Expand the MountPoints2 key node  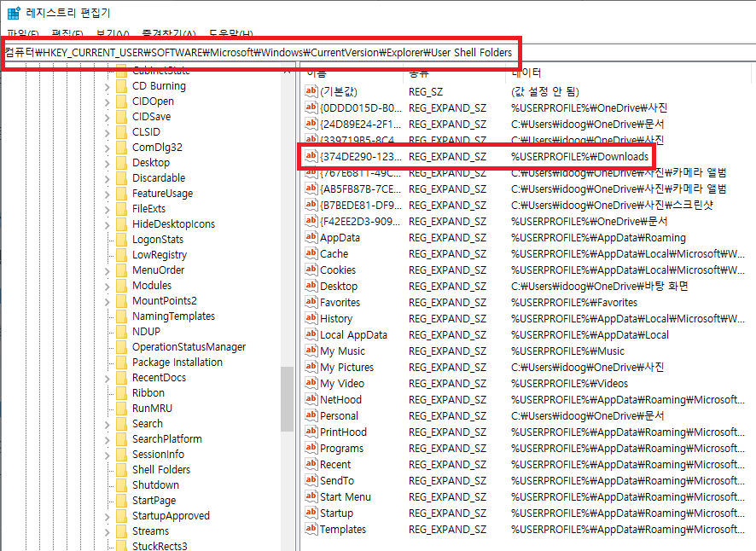click(x=107, y=301)
